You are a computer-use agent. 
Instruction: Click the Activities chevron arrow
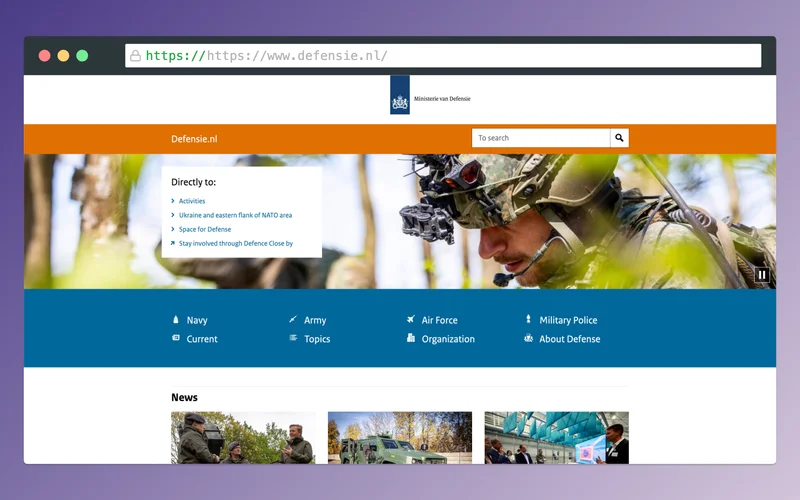(173, 201)
